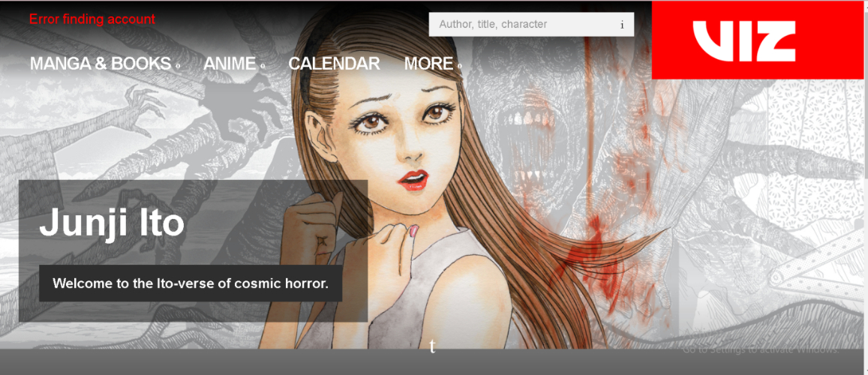Click the scroll-down glyph at banner bottom
Image resolution: width=868 pixels, height=375 pixels.
[432, 346]
